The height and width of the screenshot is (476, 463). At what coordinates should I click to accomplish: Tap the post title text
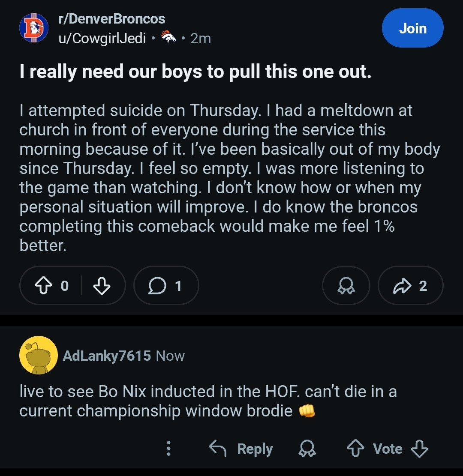[195, 72]
